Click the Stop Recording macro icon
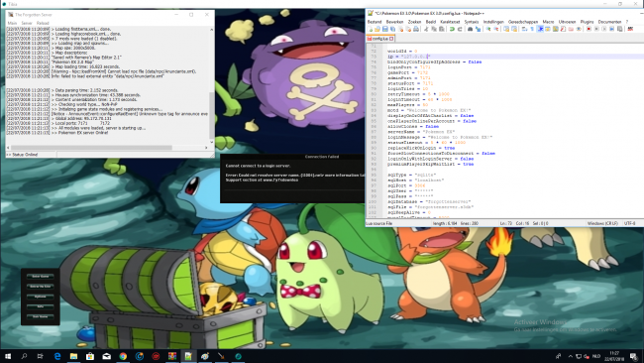The image size is (644, 363). [x=596, y=29]
